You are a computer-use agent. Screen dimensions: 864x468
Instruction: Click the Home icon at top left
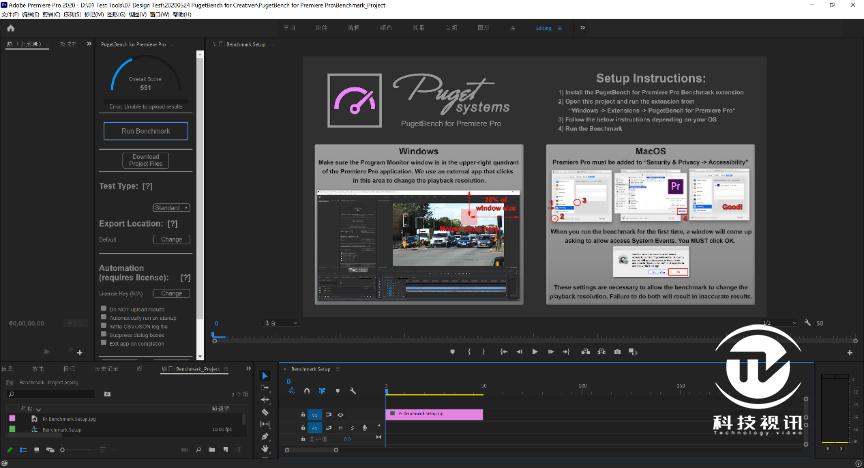coord(10,28)
